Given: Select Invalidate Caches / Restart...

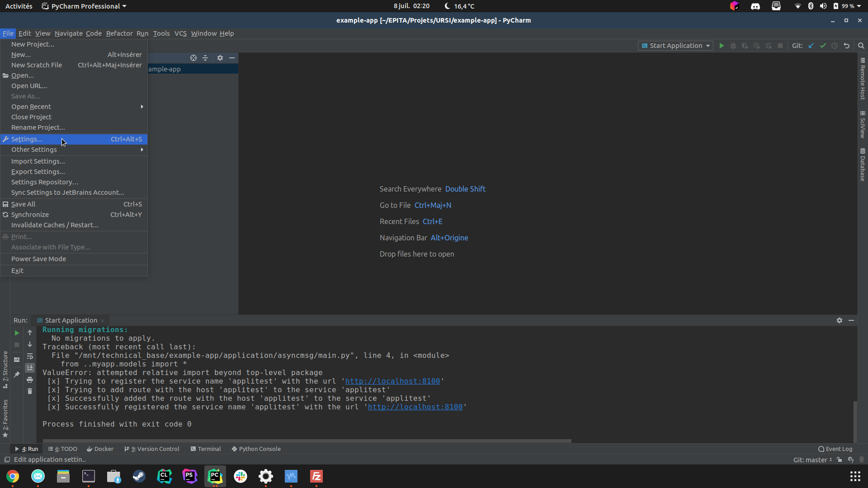Looking at the screenshot, I should (x=74, y=225).
